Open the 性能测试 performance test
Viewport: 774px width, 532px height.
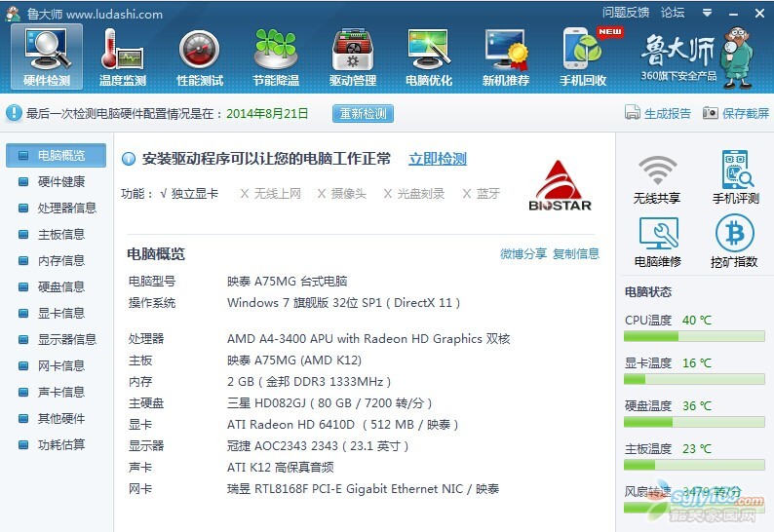click(x=200, y=57)
